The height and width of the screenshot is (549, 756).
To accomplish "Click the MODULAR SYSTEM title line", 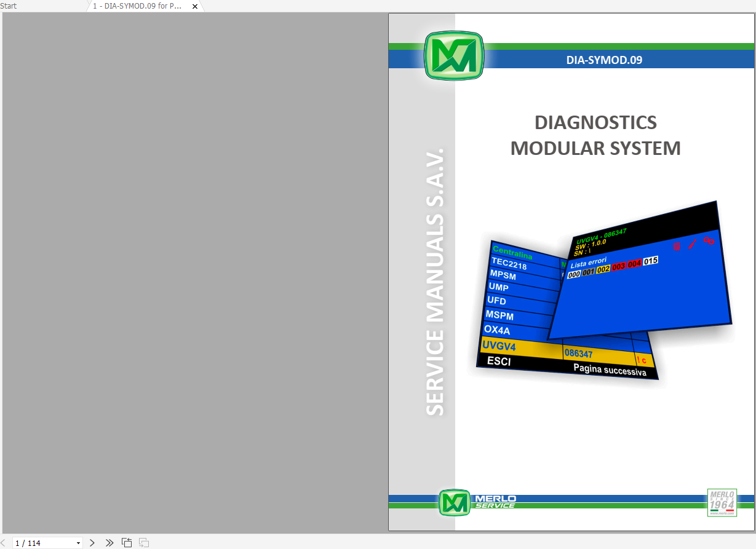I will point(595,148).
